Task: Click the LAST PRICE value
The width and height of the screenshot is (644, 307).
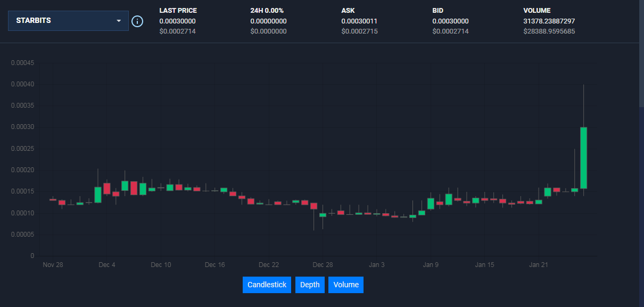Action: 177,21
